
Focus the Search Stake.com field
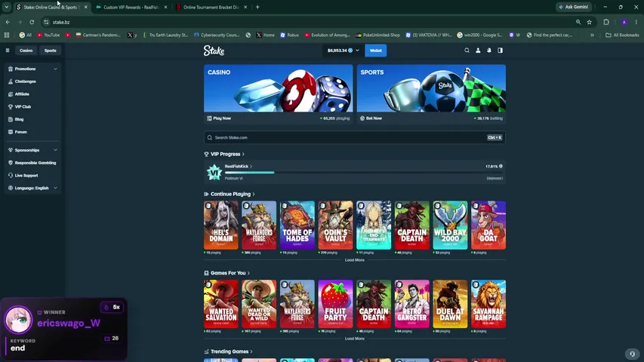pos(354,137)
